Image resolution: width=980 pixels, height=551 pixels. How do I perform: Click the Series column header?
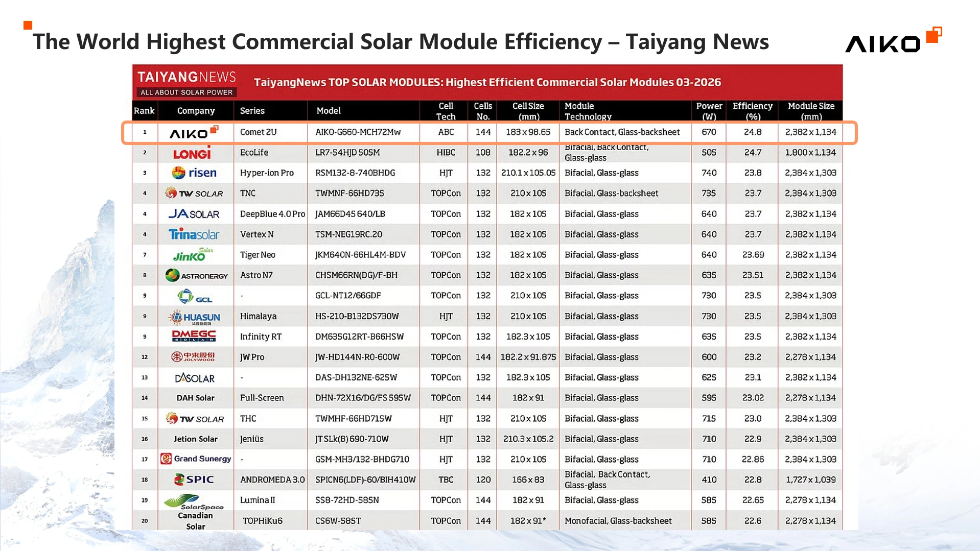[x=252, y=111]
